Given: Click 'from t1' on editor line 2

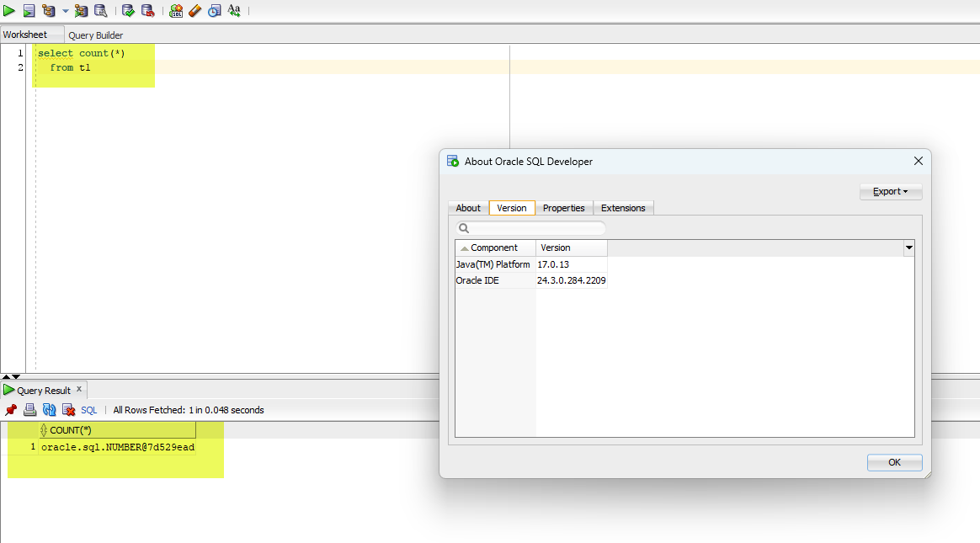Looking at the screenshot, I should click(x=70, y=67).
